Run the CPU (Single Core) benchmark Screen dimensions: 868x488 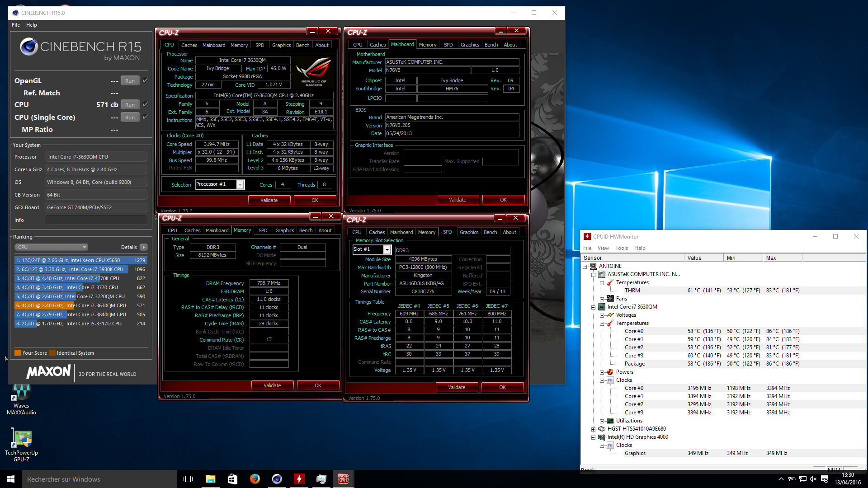(x=130, y=117)
